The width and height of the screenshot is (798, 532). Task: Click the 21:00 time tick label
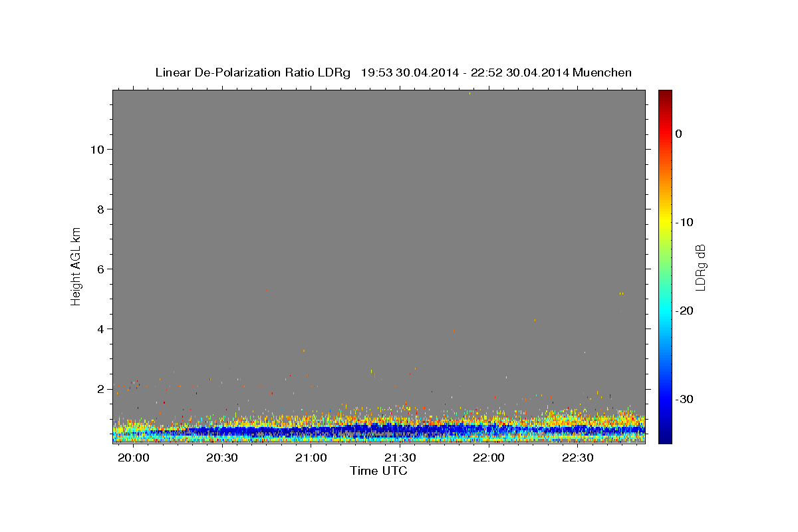click(311, 458)
